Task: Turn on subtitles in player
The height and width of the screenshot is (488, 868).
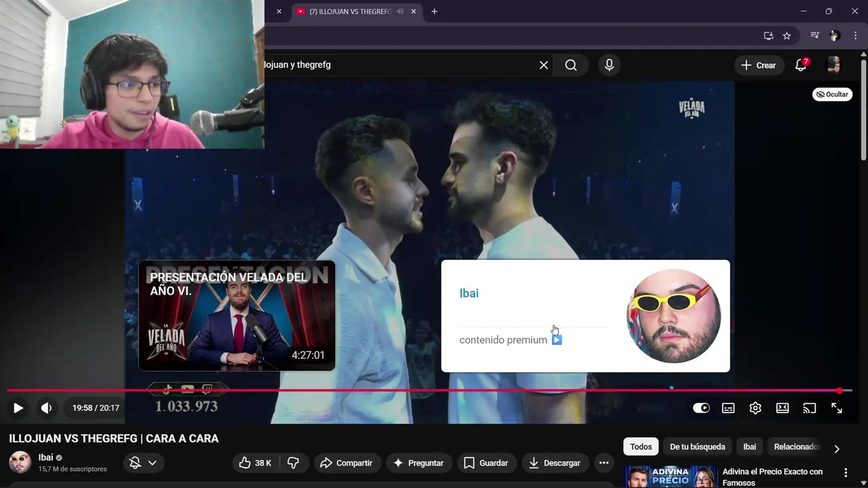Action: pyautogui.click(x=728, y=408)
